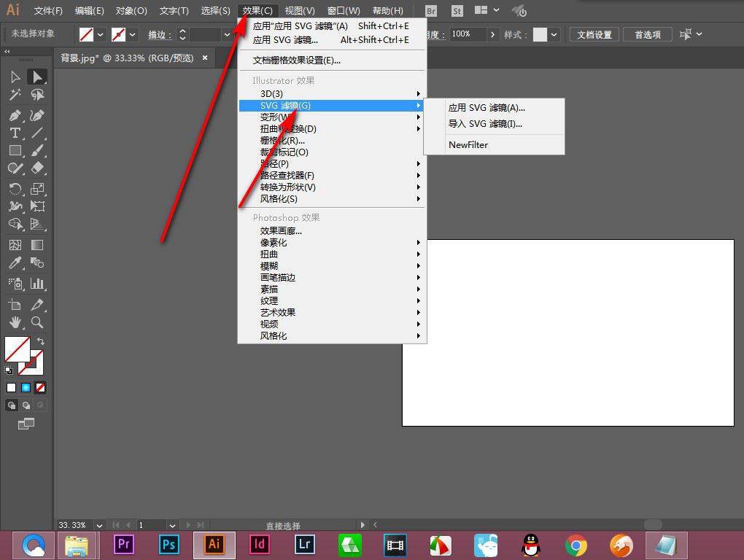Set paint mode to None
744x560 pixels.
41,387
